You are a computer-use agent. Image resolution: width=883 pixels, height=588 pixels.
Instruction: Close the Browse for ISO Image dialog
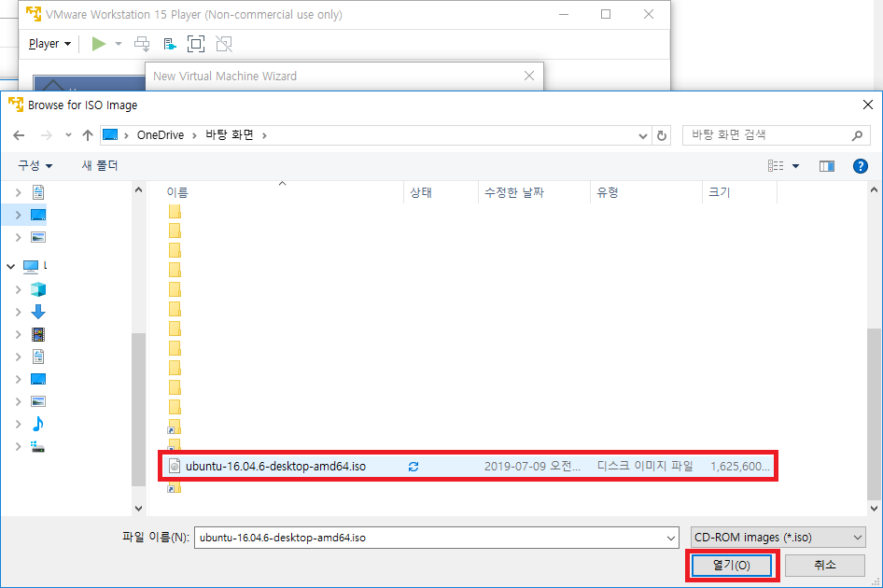pos(868,105)
